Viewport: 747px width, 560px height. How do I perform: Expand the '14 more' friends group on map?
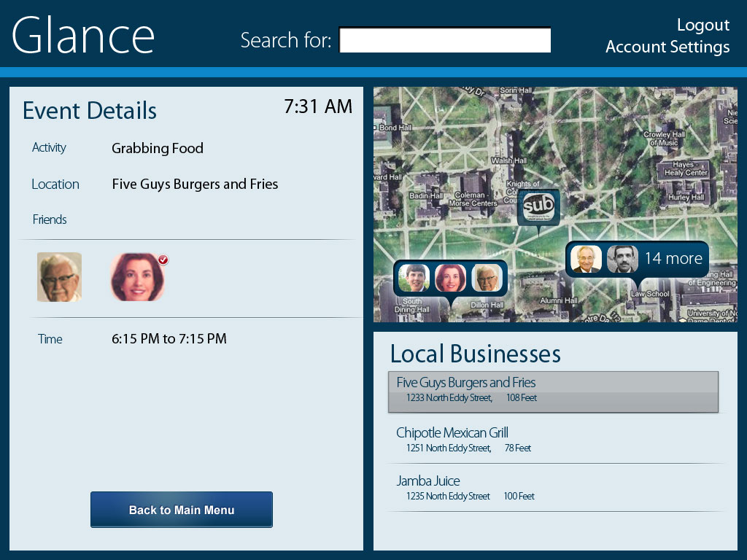coord(673,259)
